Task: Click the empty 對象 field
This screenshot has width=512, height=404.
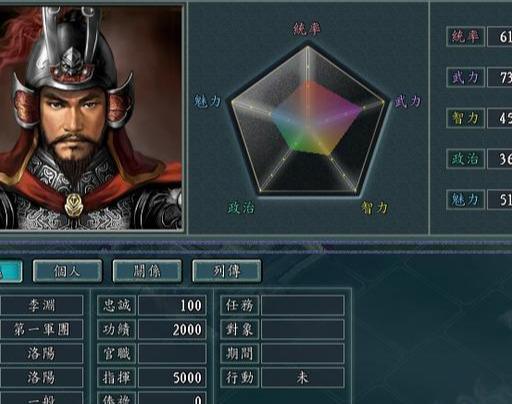Action: [303, 329]
